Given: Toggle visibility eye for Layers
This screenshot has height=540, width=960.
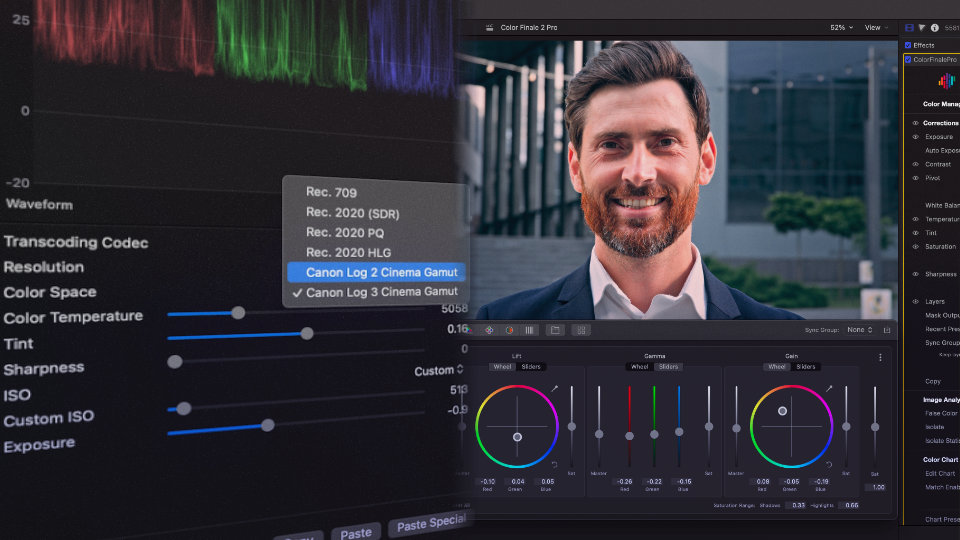Looking at the screenshot, I should tap(915, 301).
